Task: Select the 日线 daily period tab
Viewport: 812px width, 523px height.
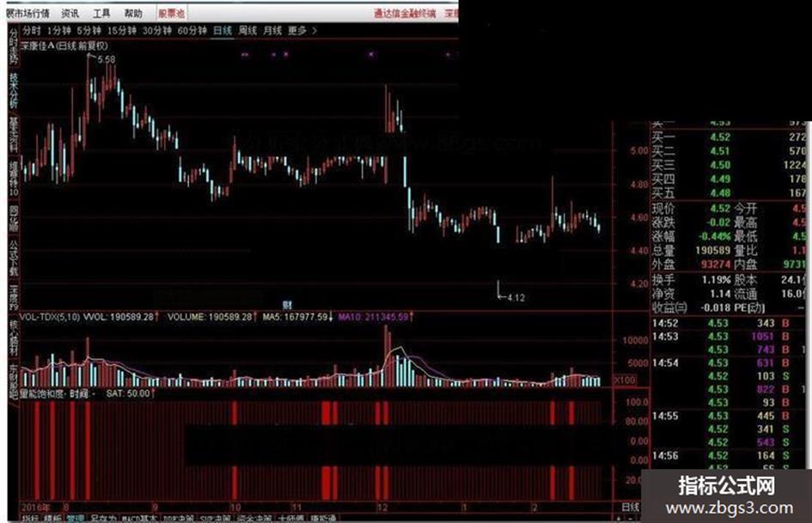Action: coord(223,31)
